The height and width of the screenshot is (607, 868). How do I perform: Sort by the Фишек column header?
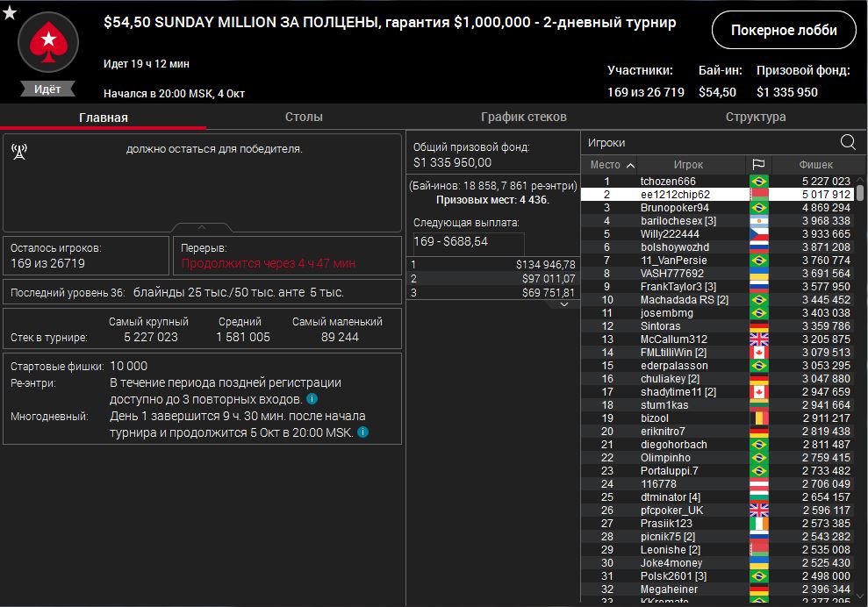(815, 164)
